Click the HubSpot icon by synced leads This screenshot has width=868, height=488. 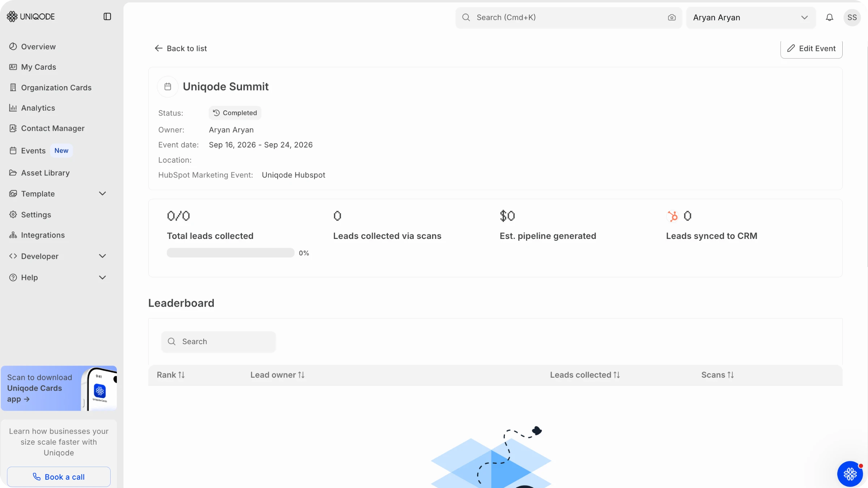coord(673,216)
